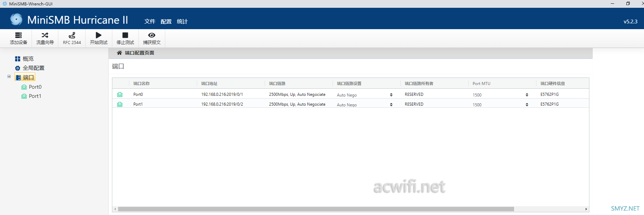The image size is (644, 215).
Task: Open the 配置 menu
Action: tap(166, 21)
